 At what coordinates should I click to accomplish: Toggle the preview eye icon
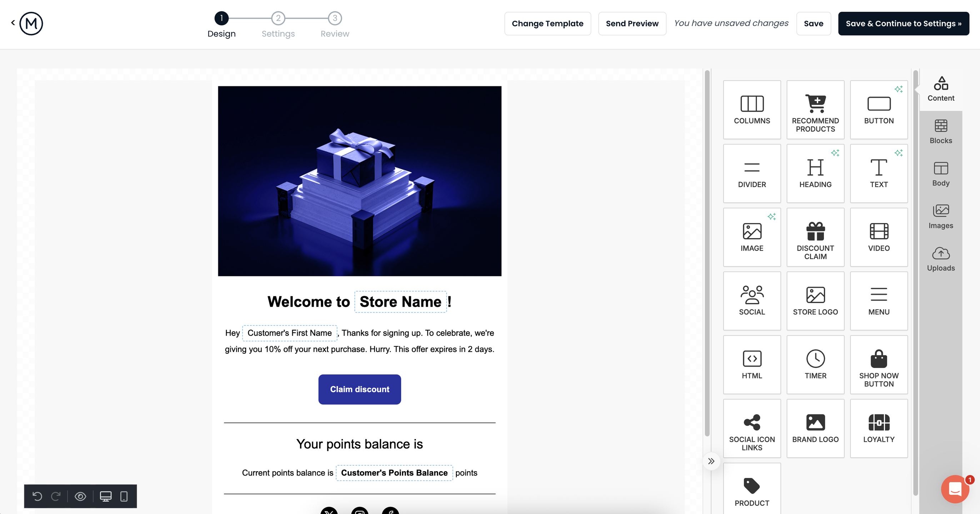[80, 496]
